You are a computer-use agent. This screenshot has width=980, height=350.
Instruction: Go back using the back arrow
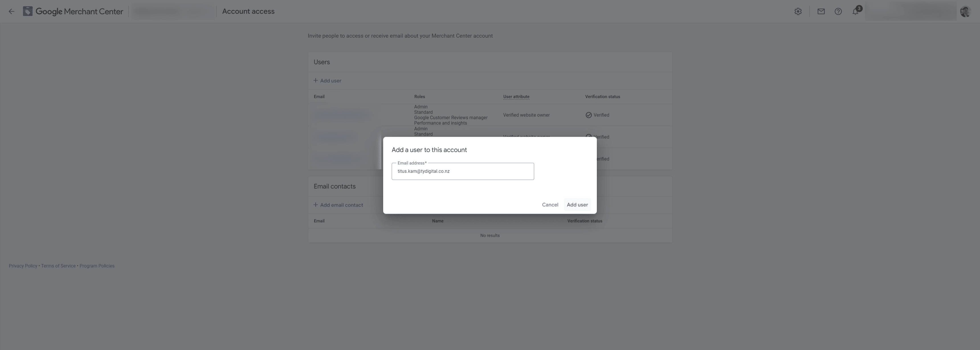(x=11, y=11)
